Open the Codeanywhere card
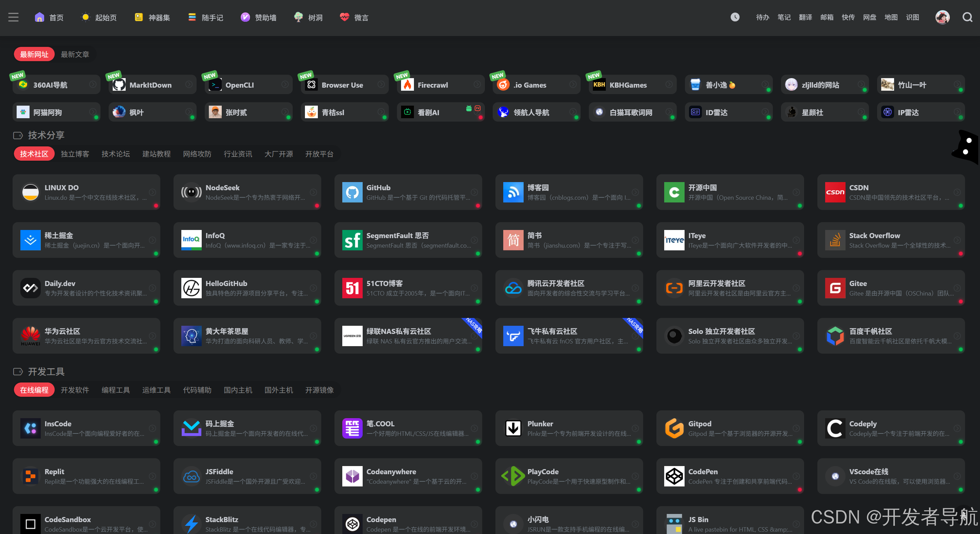This screenshot has width=980, height=534. (x=408, y=476)
